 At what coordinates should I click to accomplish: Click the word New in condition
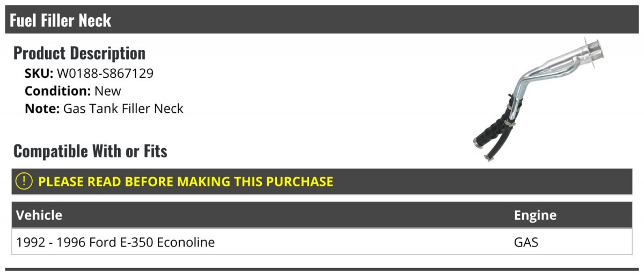point(108,91)
